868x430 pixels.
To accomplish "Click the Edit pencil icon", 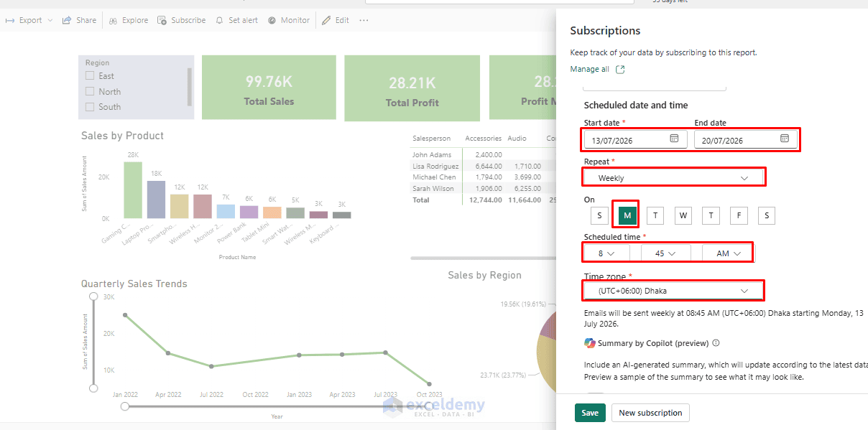I will (326, 20).
